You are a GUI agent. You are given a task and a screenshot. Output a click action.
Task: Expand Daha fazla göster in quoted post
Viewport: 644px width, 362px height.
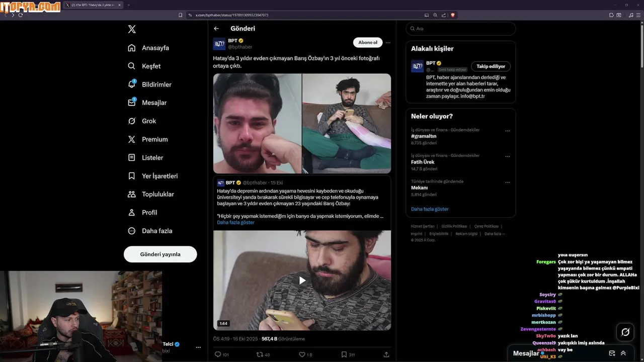click(x=235, y=222)
